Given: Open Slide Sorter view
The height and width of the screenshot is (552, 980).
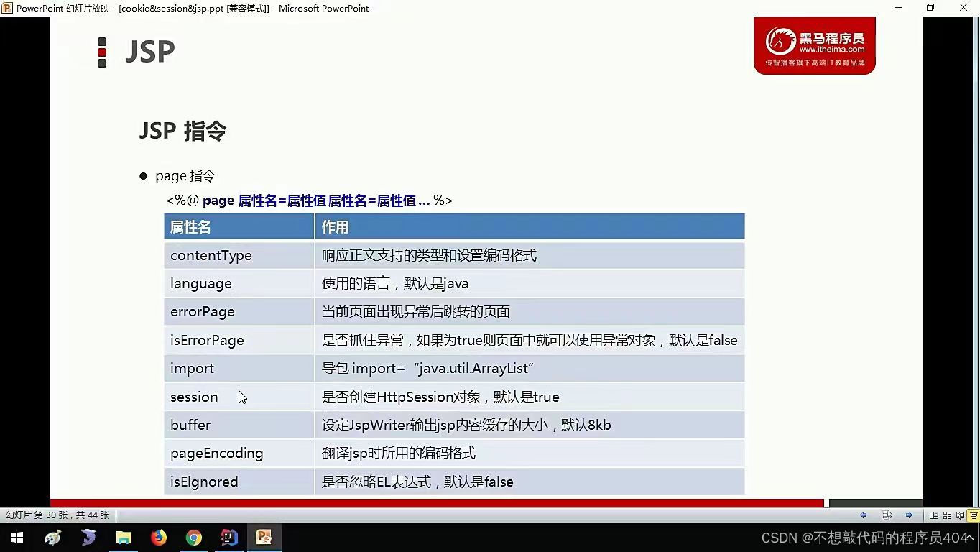Looking at the screenshot, I should tap(946, 515).
